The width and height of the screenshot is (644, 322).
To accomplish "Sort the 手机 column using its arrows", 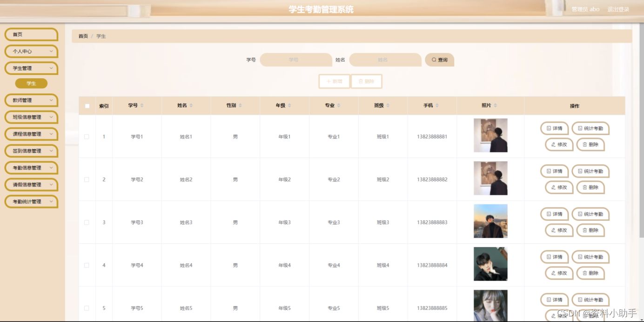I will coord(437,106).
